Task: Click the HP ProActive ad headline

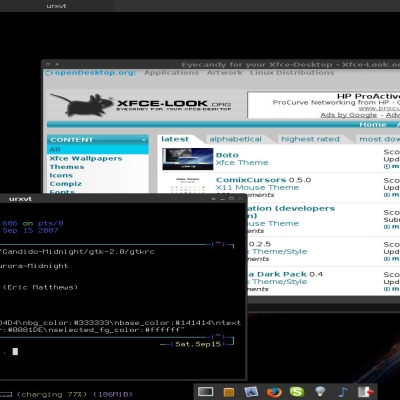Action: pyautogui.click(x=368, y=97)
